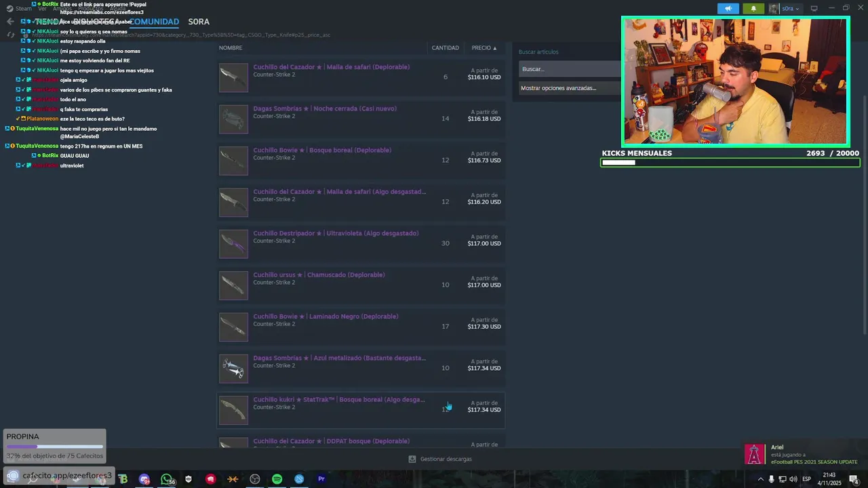
Task: Click the $116.18 USD price
Action: (484, 119)
